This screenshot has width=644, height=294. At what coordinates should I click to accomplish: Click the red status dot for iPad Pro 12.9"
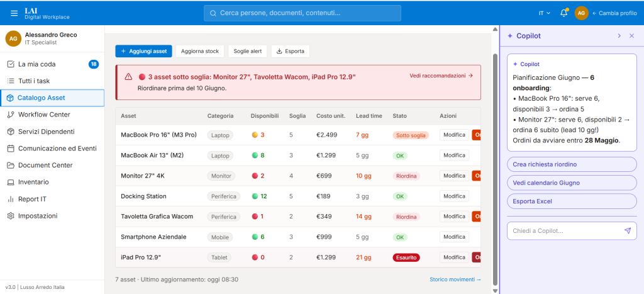pyautogui.click(x=255, y=257)
